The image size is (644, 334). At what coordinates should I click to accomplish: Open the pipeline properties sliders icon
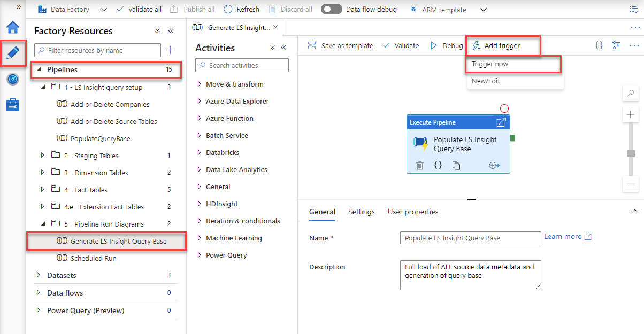(x=616, y=45)
